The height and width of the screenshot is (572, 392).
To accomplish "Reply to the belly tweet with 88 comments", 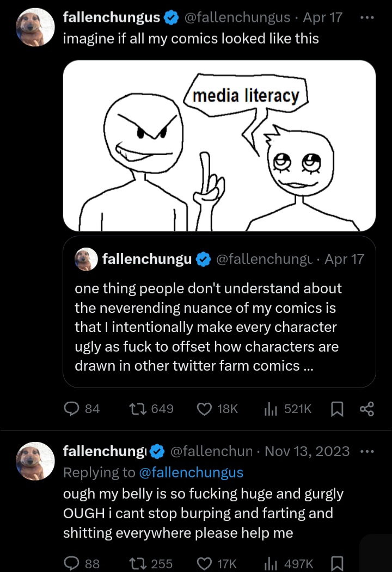I will pyautogui.click(x=71, y=564).
